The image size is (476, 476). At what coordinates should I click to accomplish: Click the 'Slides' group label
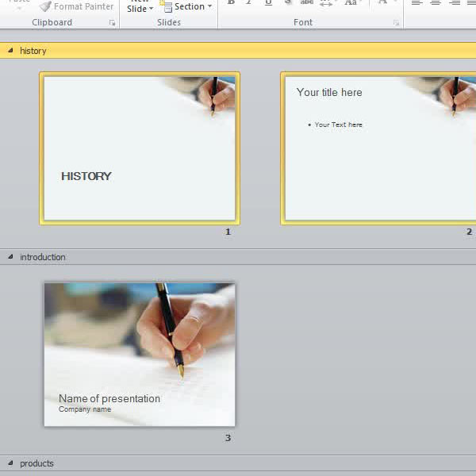click(169, 22)
